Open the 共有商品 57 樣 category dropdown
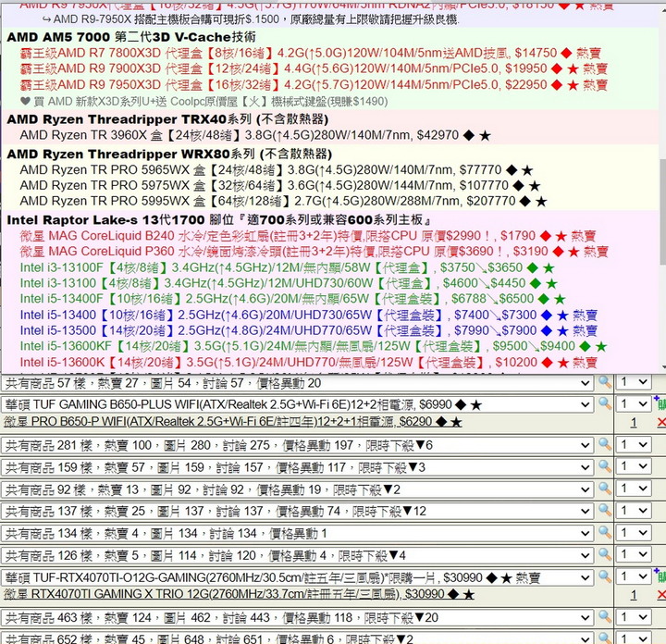The image size is (666, 644). click(x=297, y=383)
